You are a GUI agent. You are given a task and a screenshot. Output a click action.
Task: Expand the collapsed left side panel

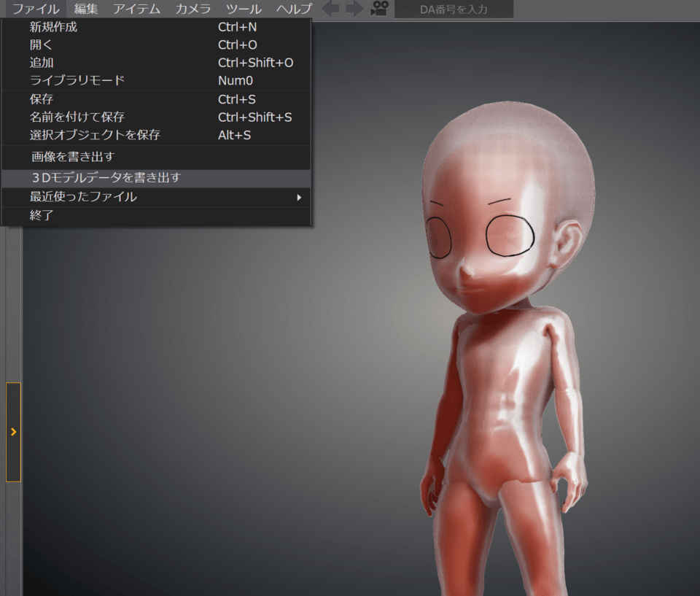pos(13,432)
